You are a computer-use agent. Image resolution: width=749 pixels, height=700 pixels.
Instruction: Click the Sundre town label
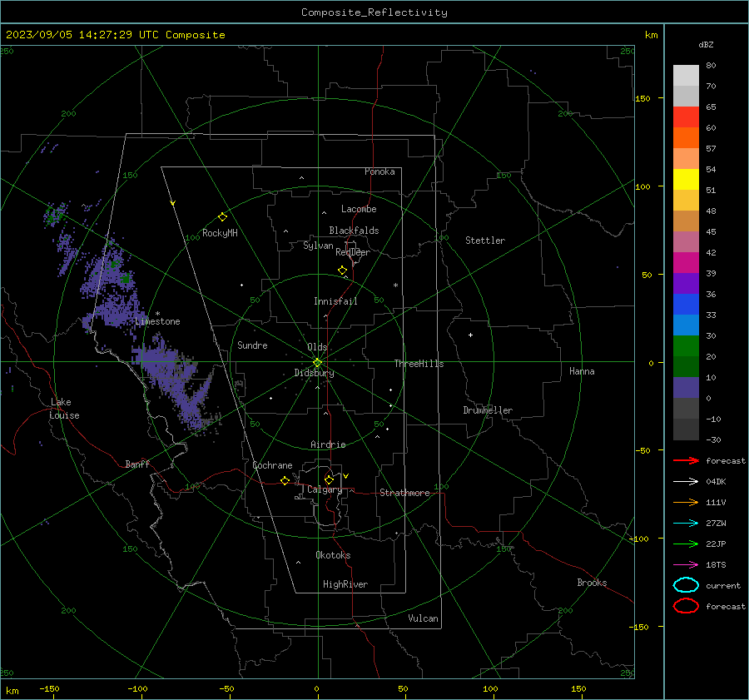tap(252, 345)
